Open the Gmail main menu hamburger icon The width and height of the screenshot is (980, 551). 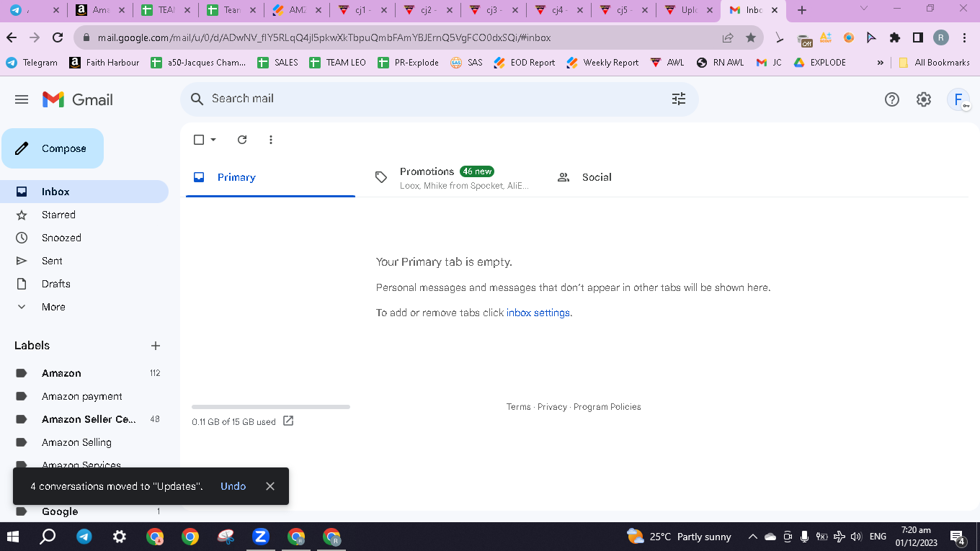22,99
